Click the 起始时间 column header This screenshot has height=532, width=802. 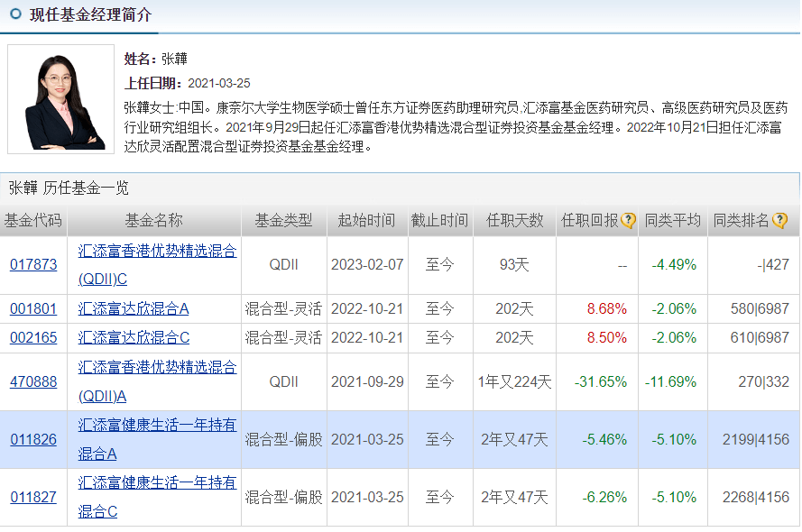point(367,221)
